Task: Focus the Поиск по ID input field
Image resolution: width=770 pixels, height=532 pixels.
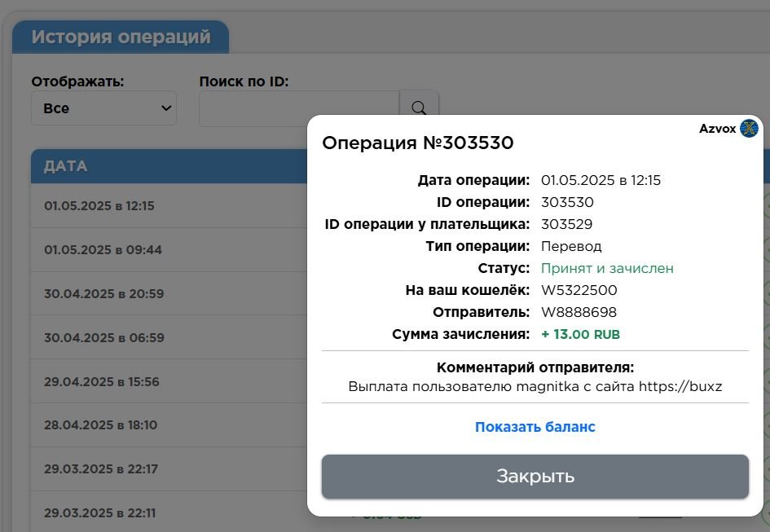Action: 299,108
